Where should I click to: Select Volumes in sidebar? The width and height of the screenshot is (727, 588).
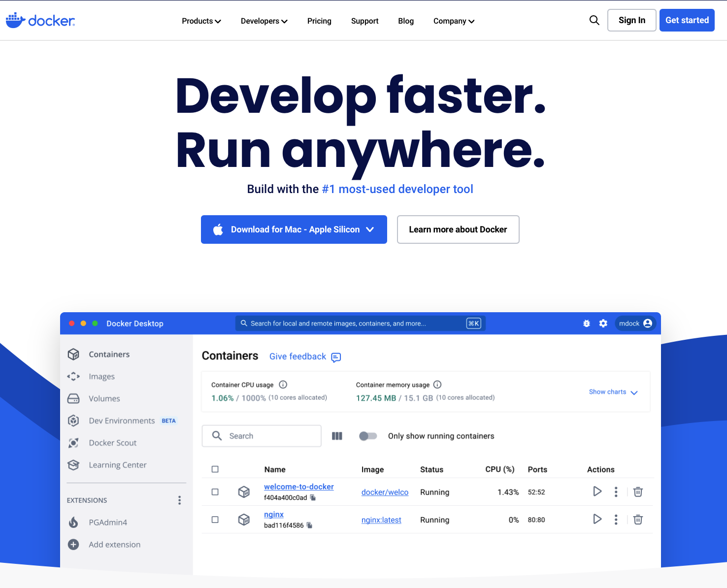104,398
